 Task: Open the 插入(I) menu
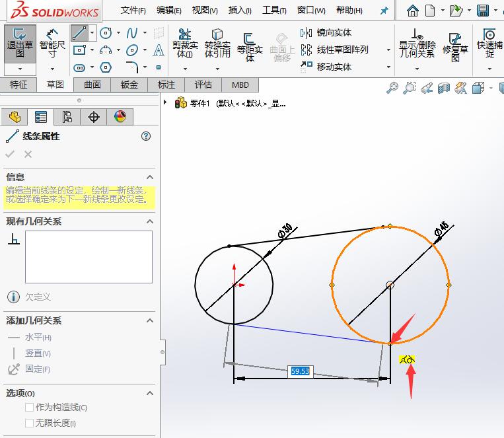pos(240,11)
